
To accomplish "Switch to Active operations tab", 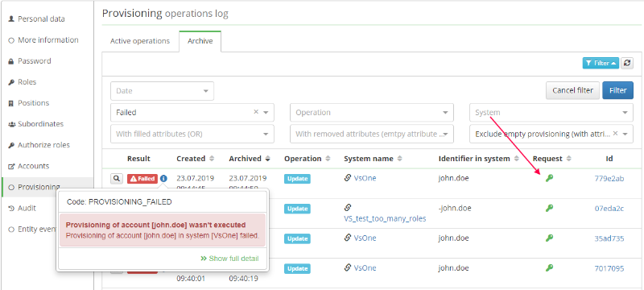I will (x=140, y=41).
